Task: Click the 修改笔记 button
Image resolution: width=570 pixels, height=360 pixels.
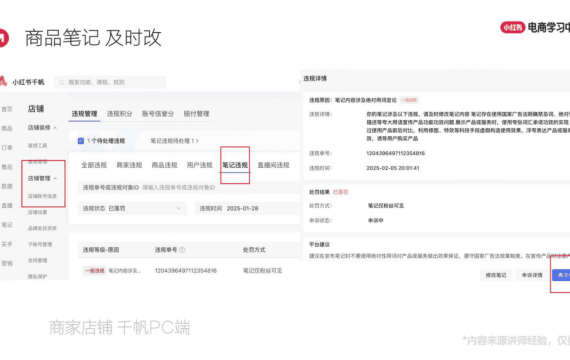Action: pyautogui.click(x=496, y=275)
